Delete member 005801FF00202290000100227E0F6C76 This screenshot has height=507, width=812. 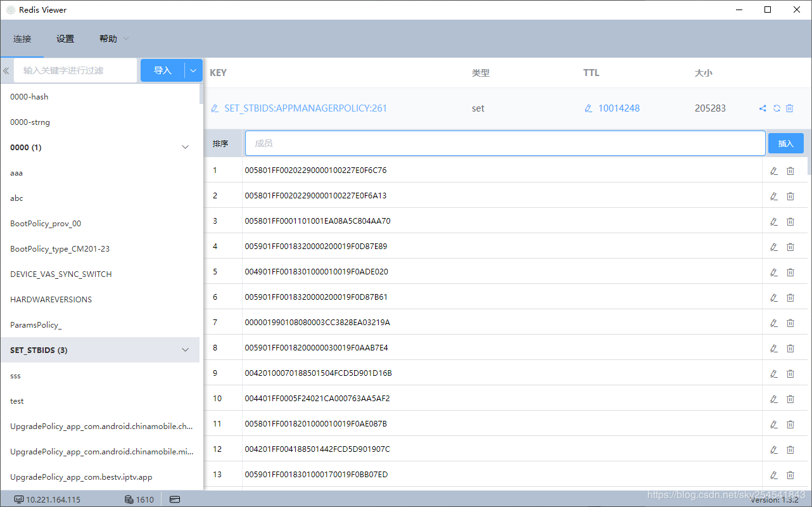point(790,170)
